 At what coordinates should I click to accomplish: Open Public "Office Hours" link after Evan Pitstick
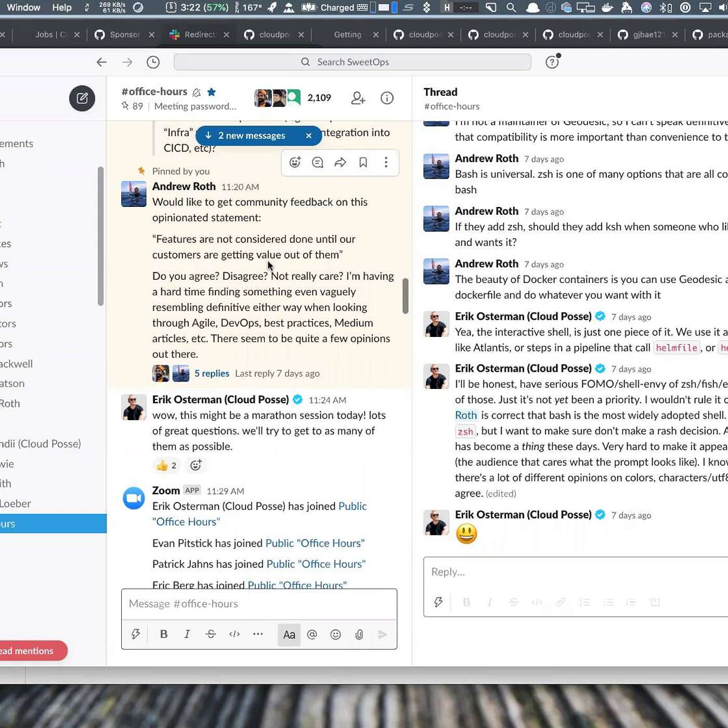[315, 543]
